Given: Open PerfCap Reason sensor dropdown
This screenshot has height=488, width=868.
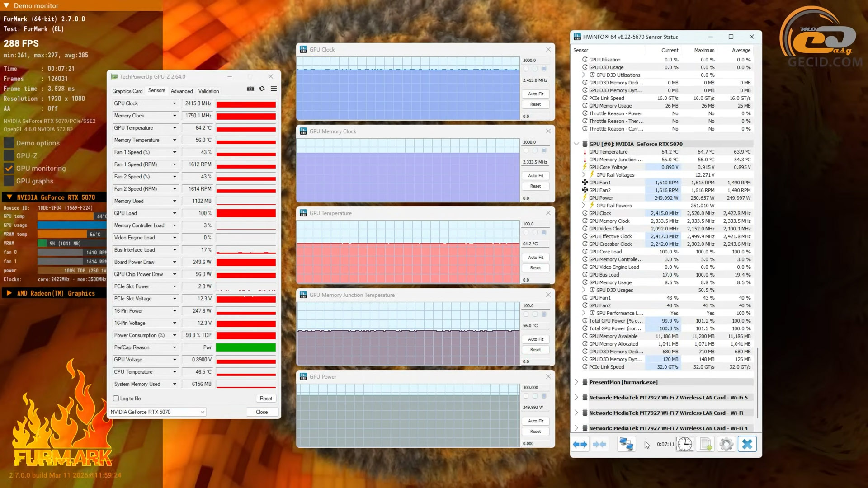Looking at the screenshot, I should click(x=175, y=347).
